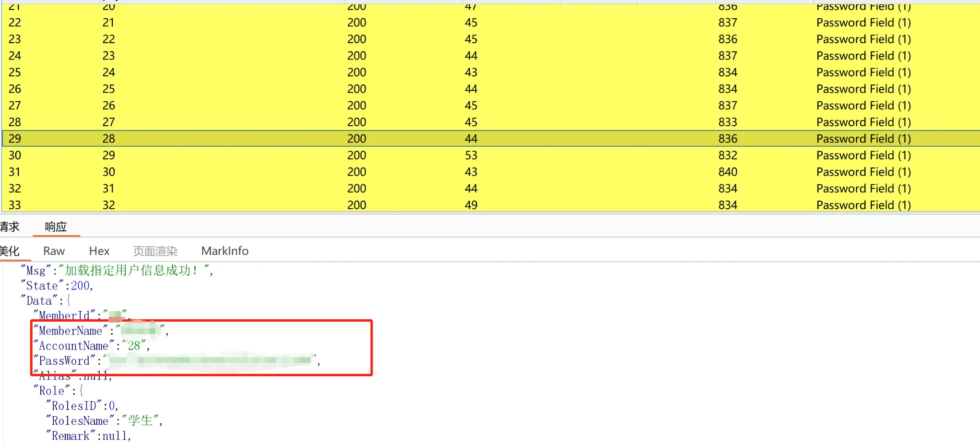Select the 美化 pretty view tab
Image resolution: width=980 pixels, height=444 pixels.
tap(10, 251)
